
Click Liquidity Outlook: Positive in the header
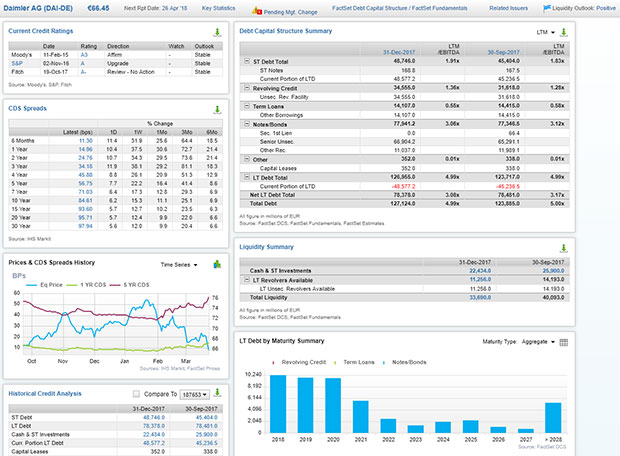[x=584, y=8]
